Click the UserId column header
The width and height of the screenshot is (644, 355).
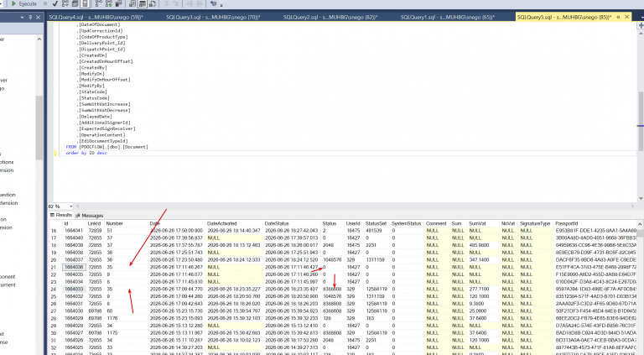pyautogui.click(x=353, y=223)
